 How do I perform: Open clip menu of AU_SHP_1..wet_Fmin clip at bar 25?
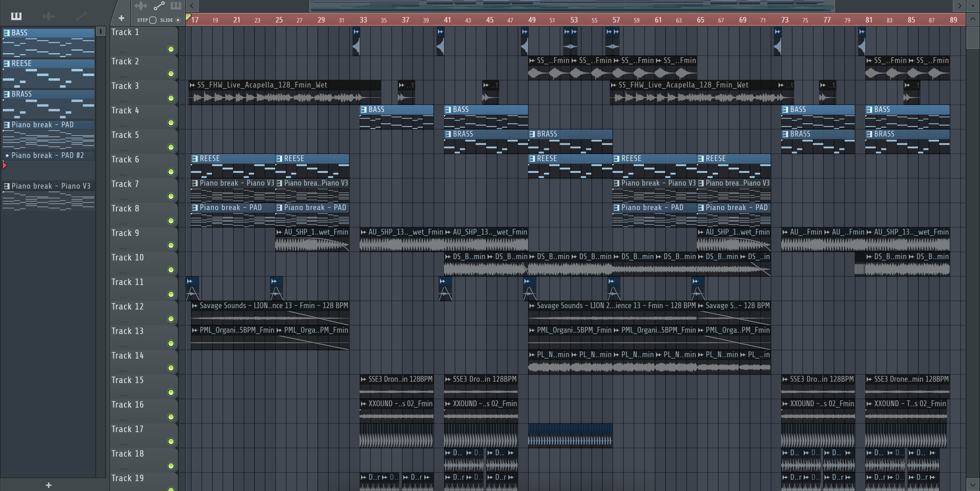coord(279,232)
